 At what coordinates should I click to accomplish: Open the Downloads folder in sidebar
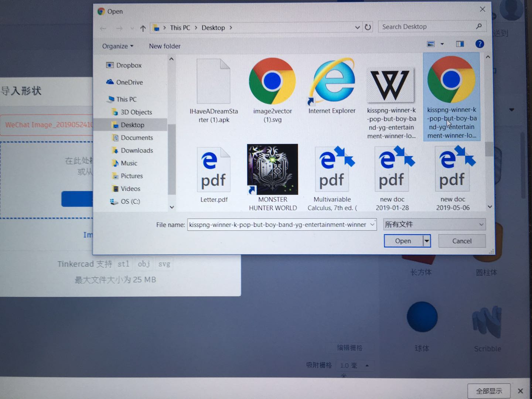pyautogui.click(x=132, y=150)
